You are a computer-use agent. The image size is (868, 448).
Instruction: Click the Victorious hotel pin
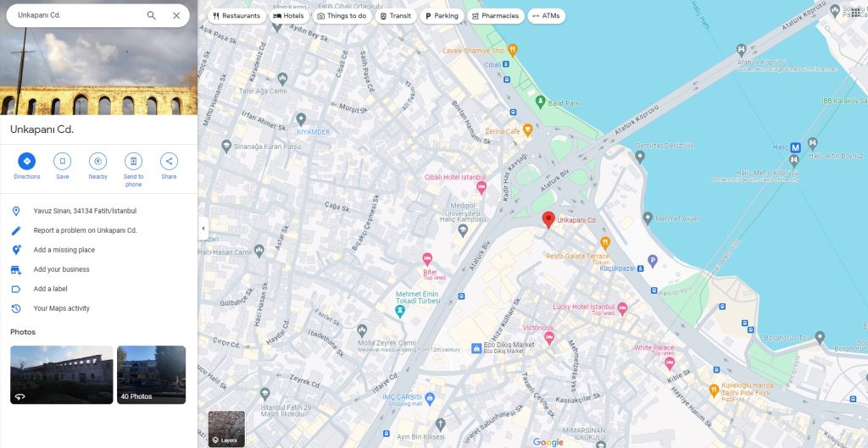pyautogui.click(x=549, y=337)
